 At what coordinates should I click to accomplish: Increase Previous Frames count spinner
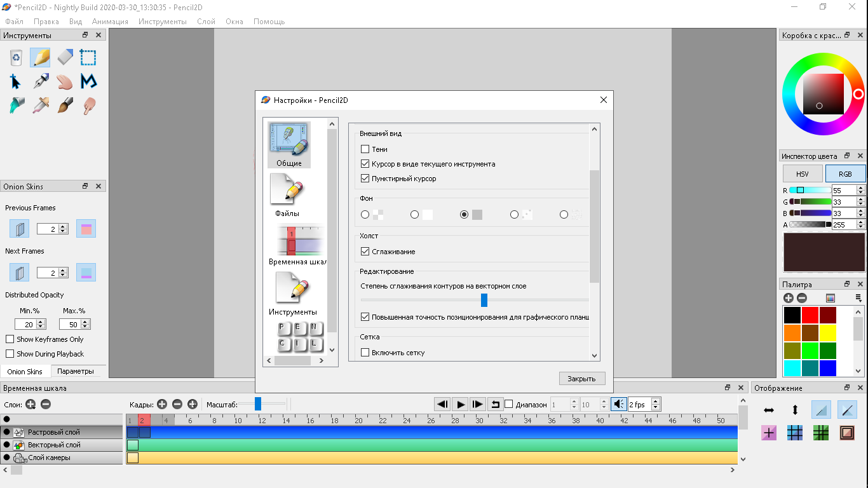click(63, 226)
